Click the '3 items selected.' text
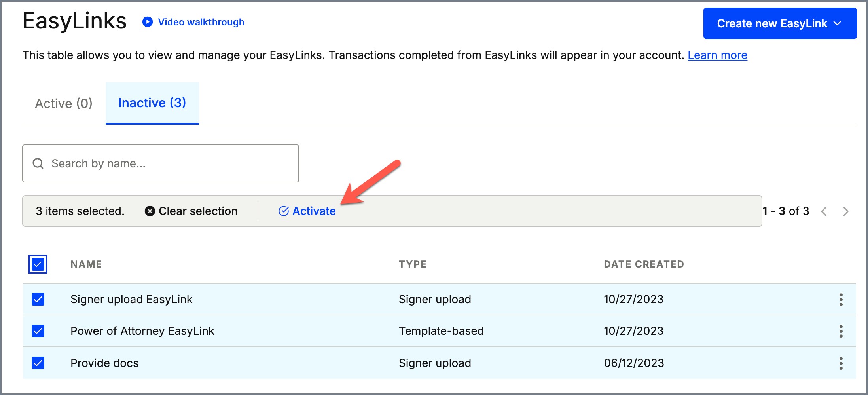868x395 pixels. tap(80, 211)
